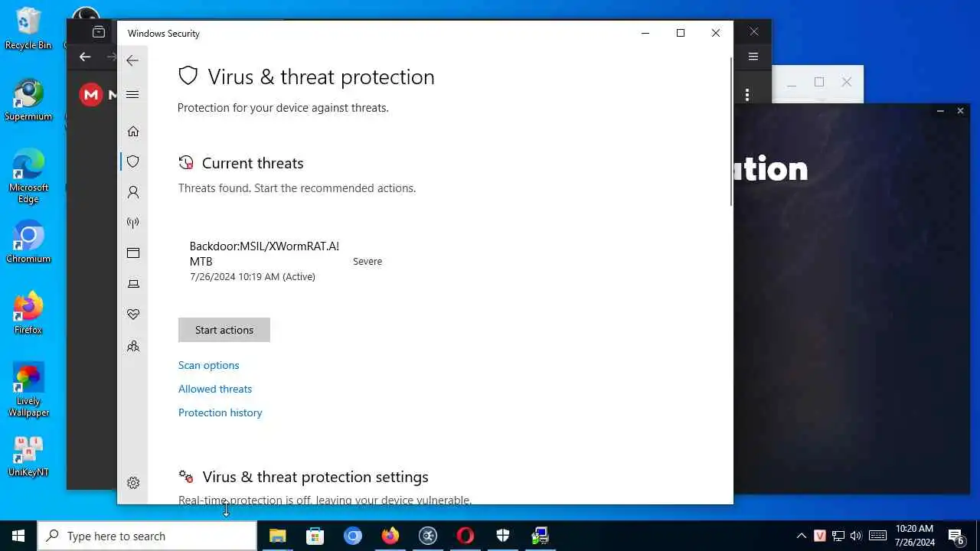Open Windows Security taskbar icon
980x551 pixels.
(503, 536)
